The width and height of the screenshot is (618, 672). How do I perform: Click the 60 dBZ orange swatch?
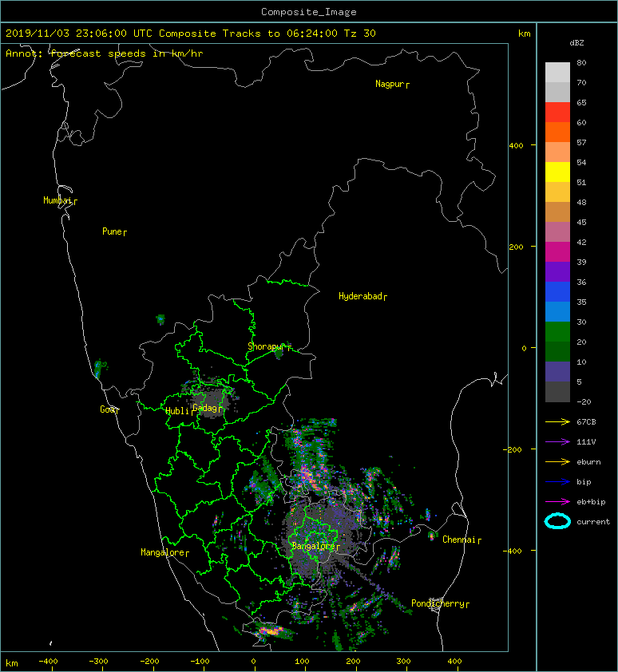pos(557,132)
